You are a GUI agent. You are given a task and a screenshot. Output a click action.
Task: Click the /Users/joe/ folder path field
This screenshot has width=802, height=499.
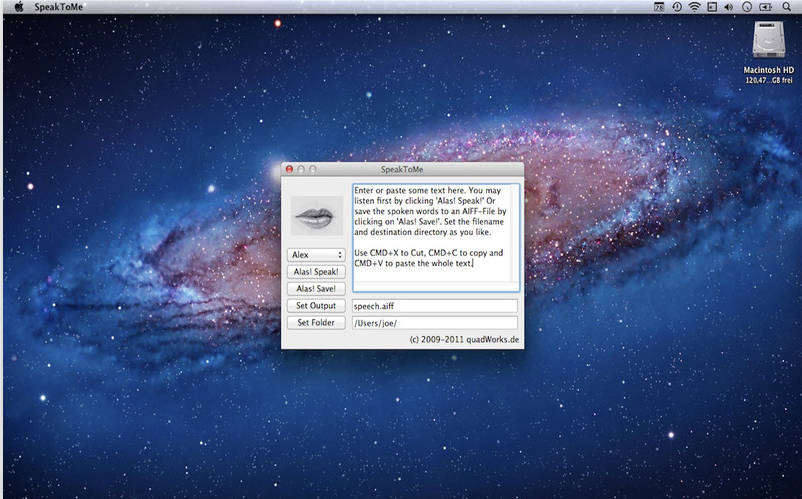[x=435, y=323]
